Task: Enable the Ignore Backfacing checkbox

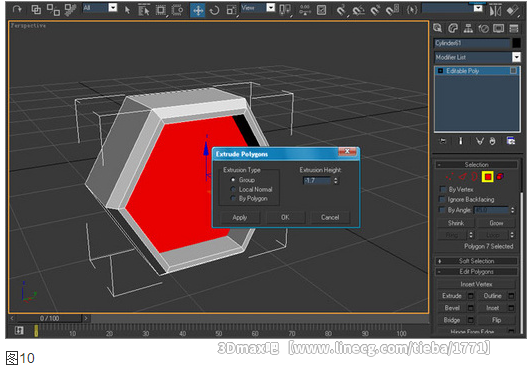Action: click(442, 199)
